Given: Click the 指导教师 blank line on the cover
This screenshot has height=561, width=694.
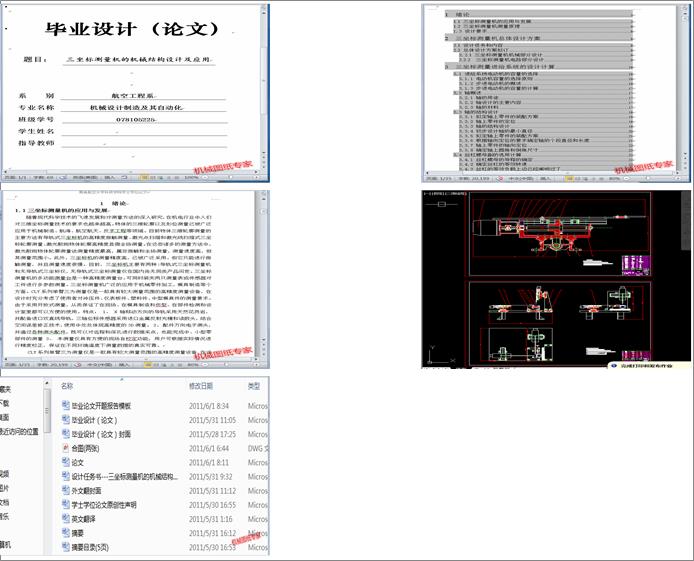Looking at the screenshot, I should tap(144, 143).
